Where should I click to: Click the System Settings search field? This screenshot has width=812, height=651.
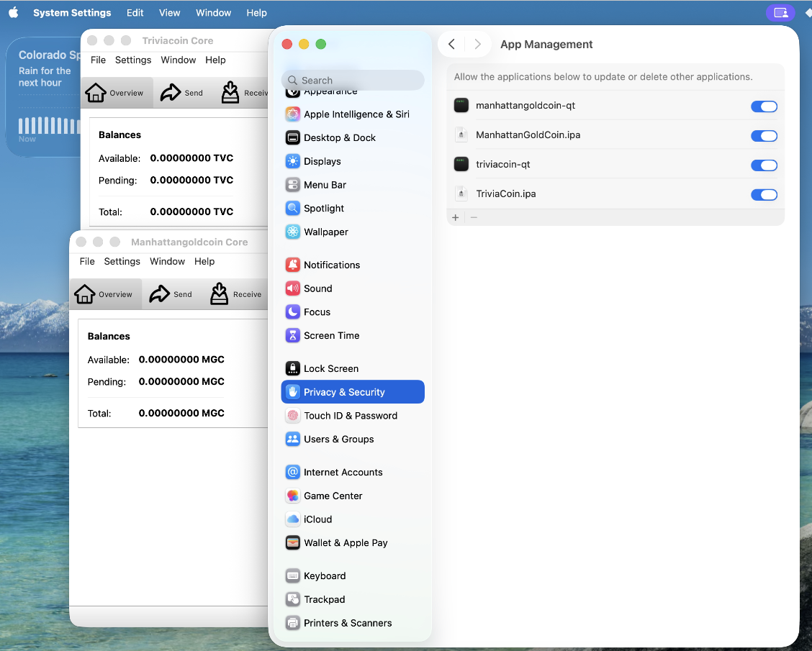tap(353, 81)
